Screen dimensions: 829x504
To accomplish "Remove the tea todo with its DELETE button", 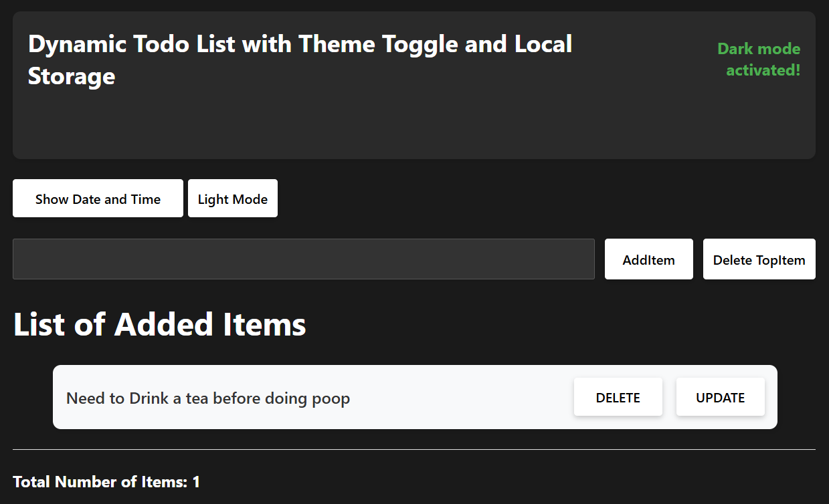I will click(618, 396).
